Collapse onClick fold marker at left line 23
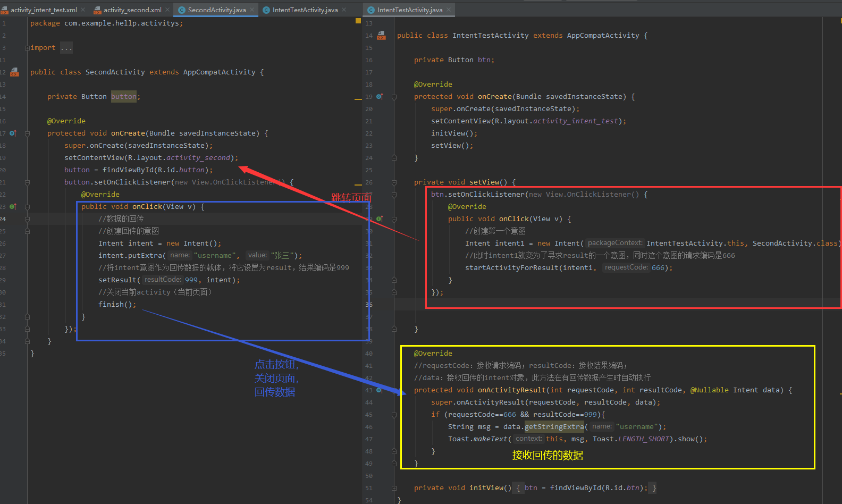Image resolution: width=842 pixels, height=504 pixels. (27, 207)
